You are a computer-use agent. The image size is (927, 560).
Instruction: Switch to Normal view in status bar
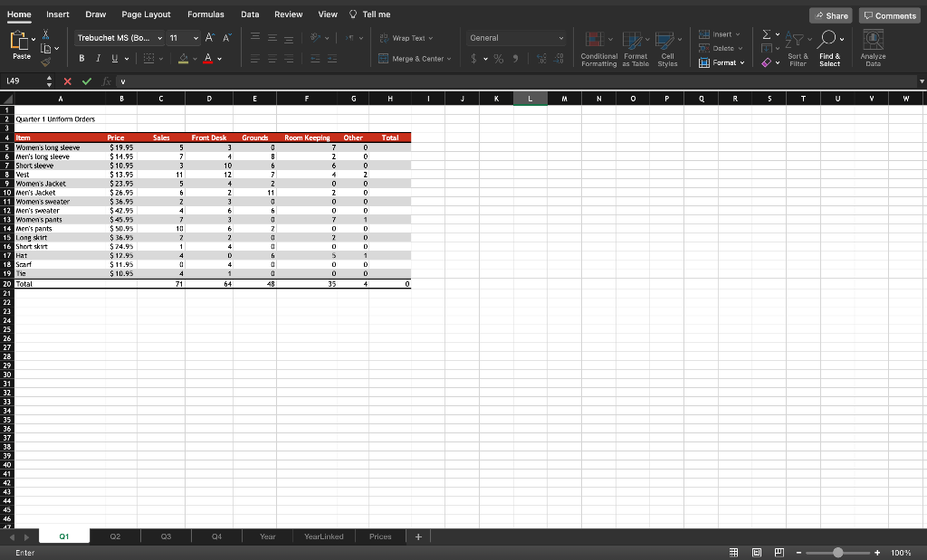pos(733,553)
